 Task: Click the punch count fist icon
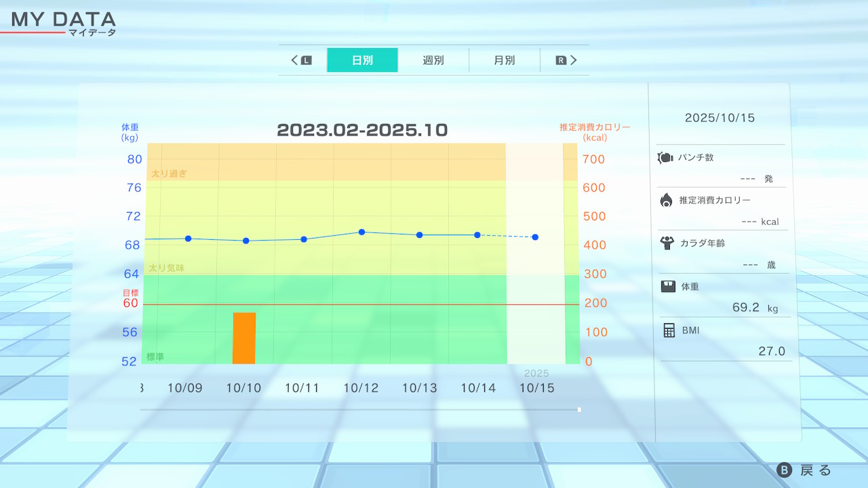pyautogui.click(x=665, y=158)
